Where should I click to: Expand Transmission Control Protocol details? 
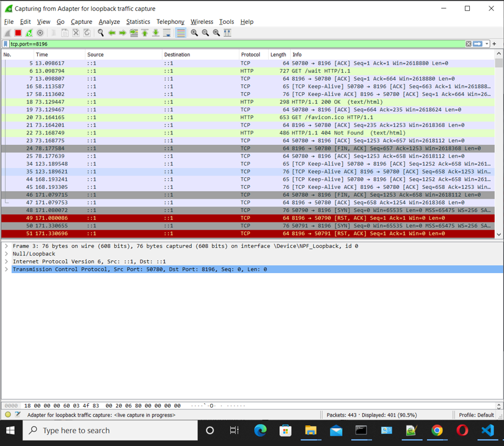pos(6,269)
